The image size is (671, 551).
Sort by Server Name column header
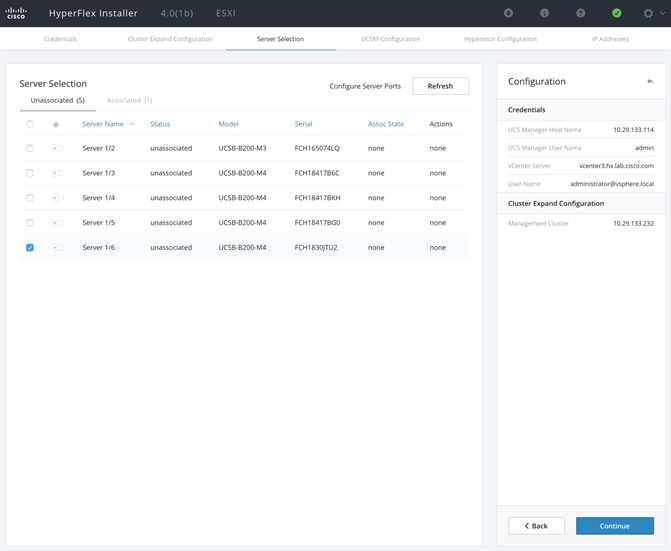103,124
